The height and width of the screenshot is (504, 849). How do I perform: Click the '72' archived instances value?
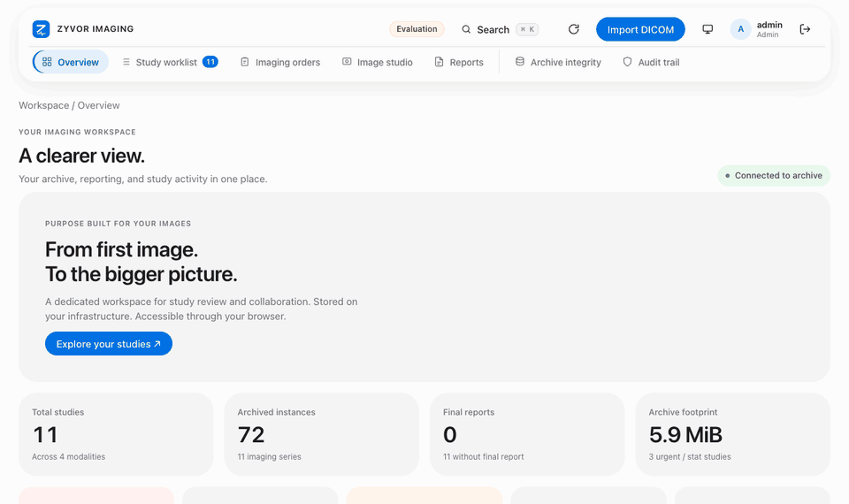[x=251, y=435]
